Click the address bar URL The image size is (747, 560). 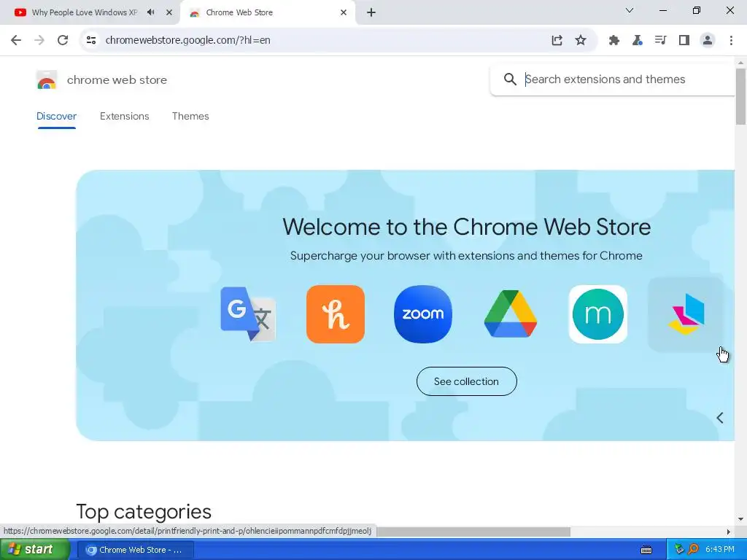coord(187,40)
